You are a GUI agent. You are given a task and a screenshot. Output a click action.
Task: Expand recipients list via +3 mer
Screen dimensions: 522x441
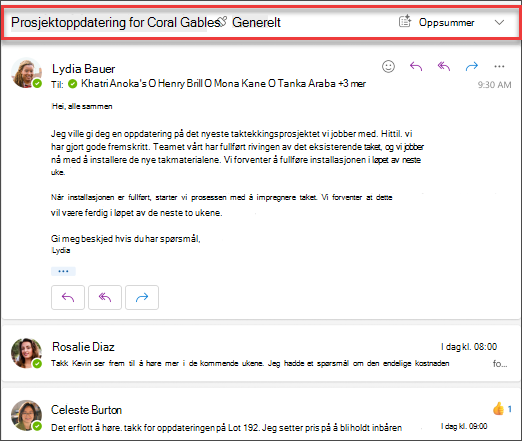[352, 83]
